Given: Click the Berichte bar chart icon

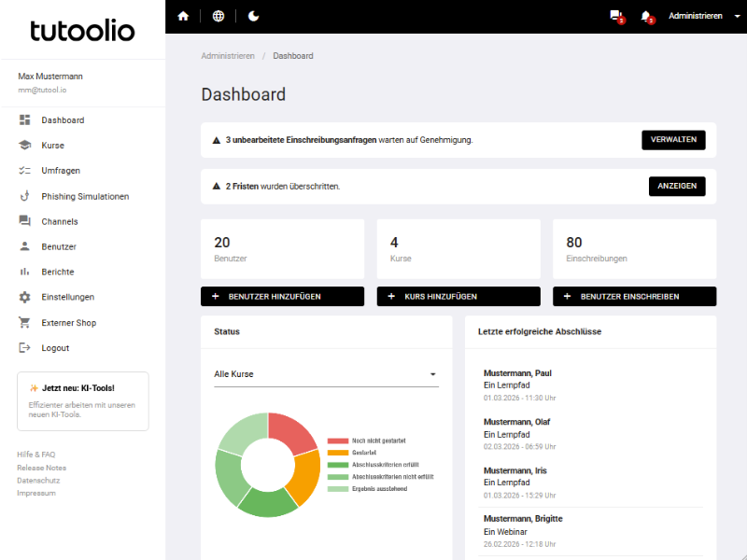Looking at the screenshot, I should pyautogui.click(x=24, y=272).
